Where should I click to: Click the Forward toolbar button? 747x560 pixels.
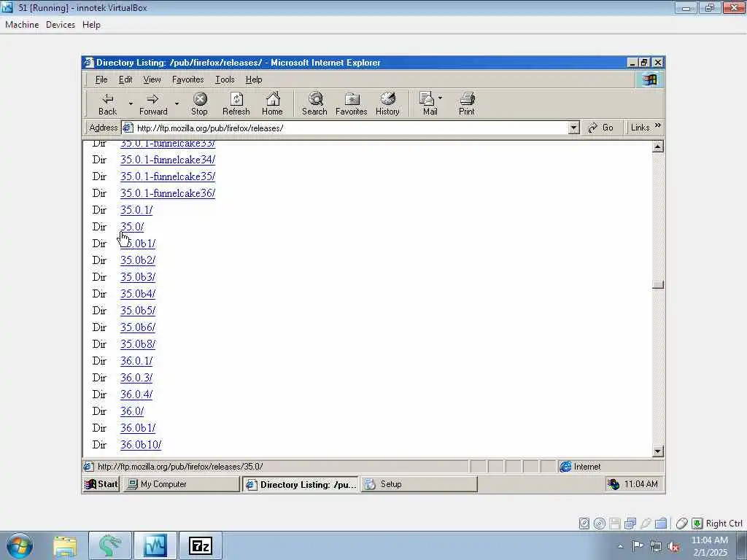click(153, 104)
